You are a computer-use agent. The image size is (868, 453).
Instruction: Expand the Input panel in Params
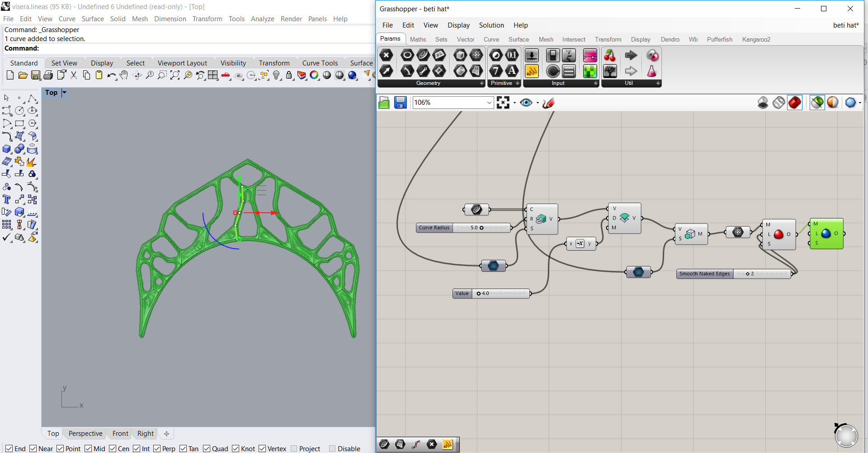tap(596, 83)
